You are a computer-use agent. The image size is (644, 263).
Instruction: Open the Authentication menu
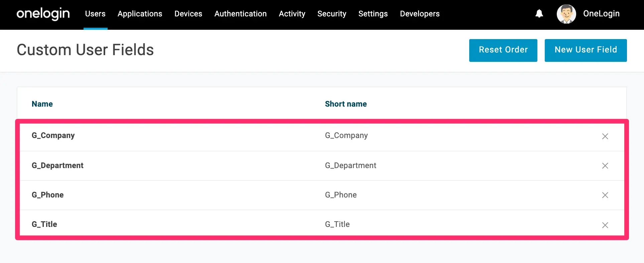tap(240, 14)
